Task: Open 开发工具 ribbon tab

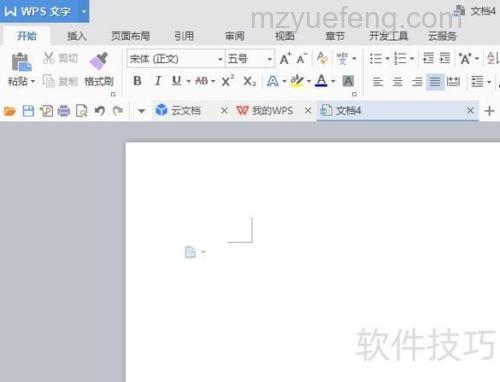Action: pyautogui.click(x=388, y=36)
